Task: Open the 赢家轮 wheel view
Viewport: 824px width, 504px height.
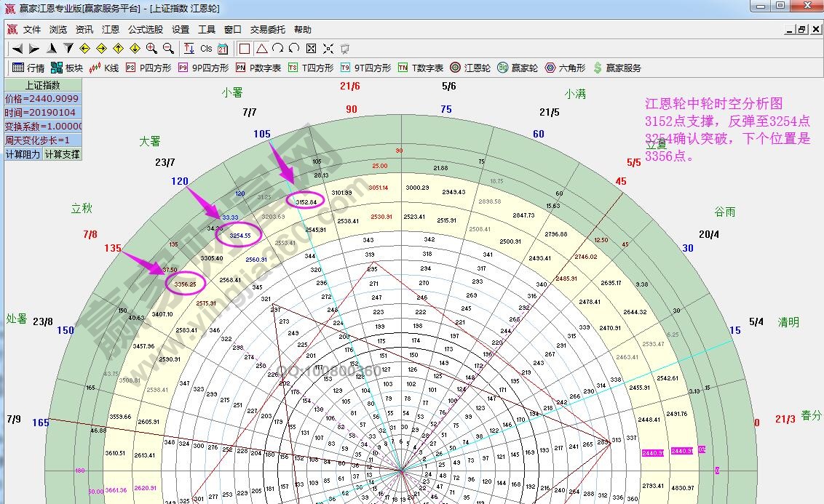Action: coord(518,68)
